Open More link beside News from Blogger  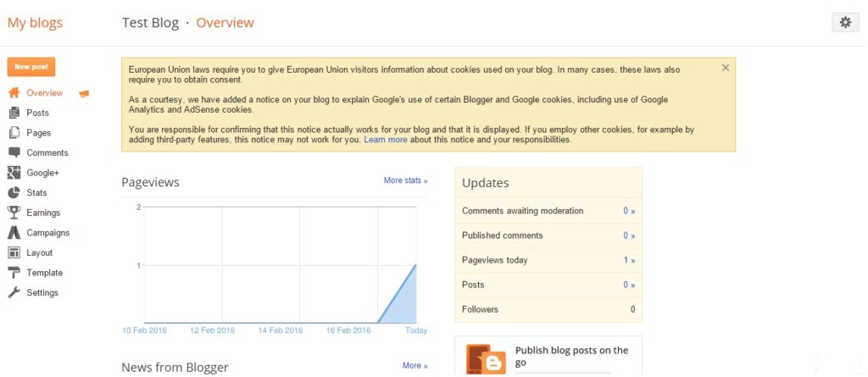415,365
